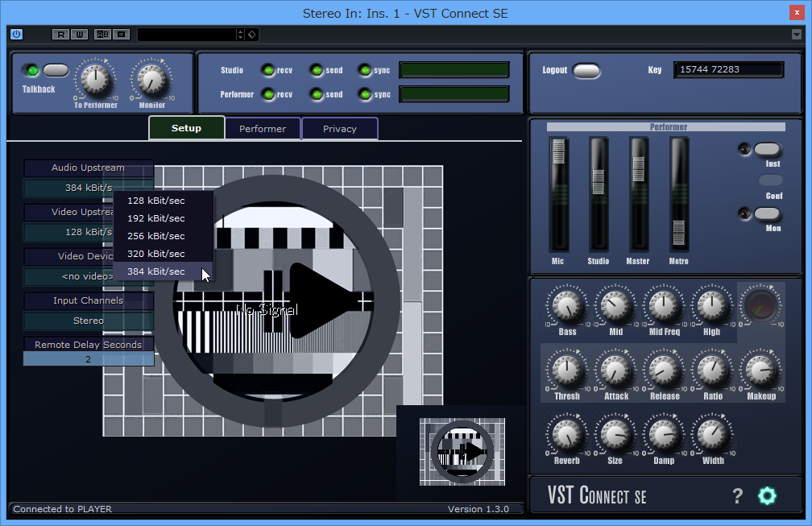
Task: Click the Performer send LED indicator
Action: 317,94
